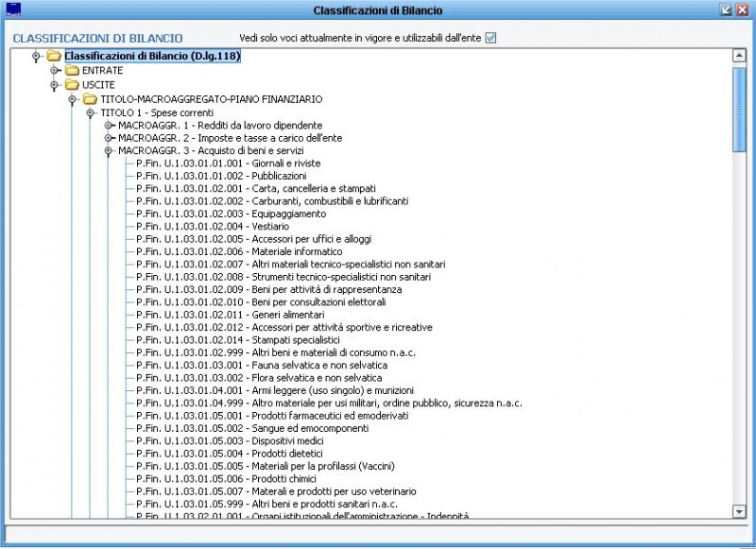Select the 'Pubblicazioni' entry
The image size is (756, 549).
click(x=221, y=176)
